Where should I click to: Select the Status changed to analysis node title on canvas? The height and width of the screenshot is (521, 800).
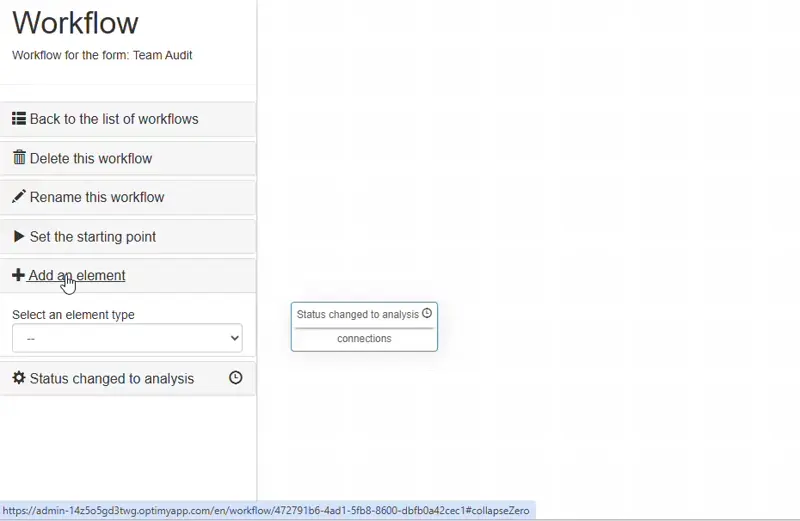pyautogui.click(x=358, y=314)
